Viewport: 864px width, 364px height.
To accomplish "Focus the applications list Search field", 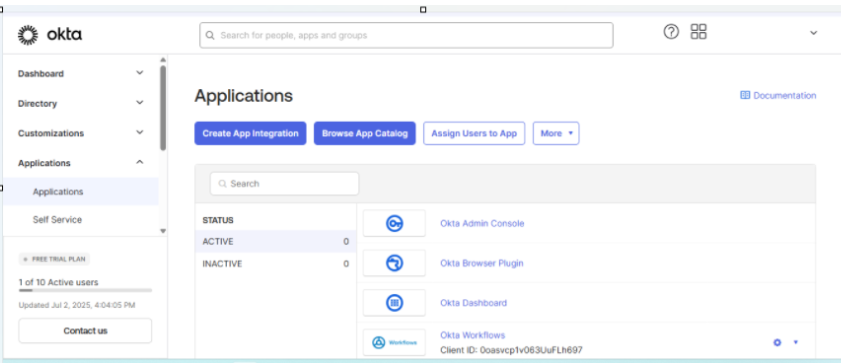I will pos(284,183).
